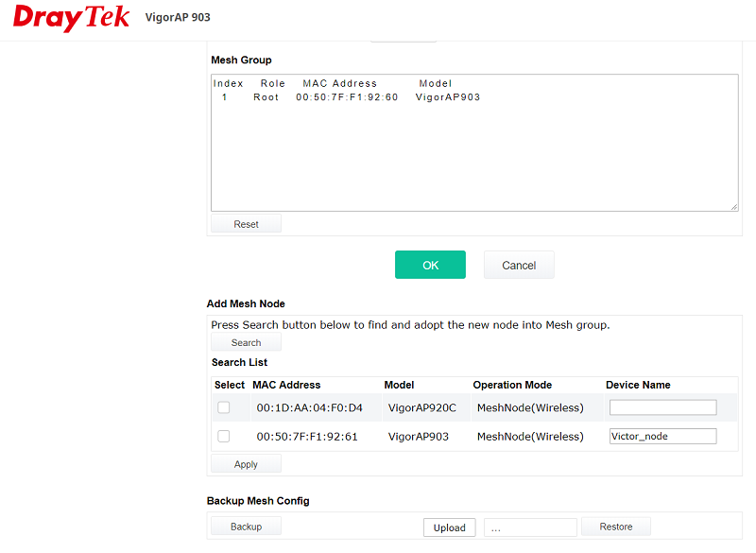The width and height of the screenshot is (756, 553).
Task: Click the Restore button
Action: pyautogui.click(x=616, y=527)
